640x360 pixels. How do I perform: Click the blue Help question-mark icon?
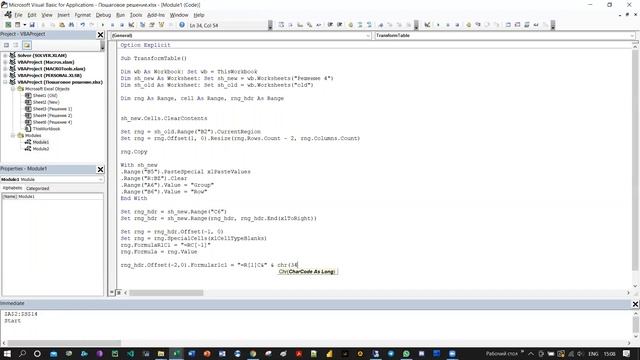182,25
